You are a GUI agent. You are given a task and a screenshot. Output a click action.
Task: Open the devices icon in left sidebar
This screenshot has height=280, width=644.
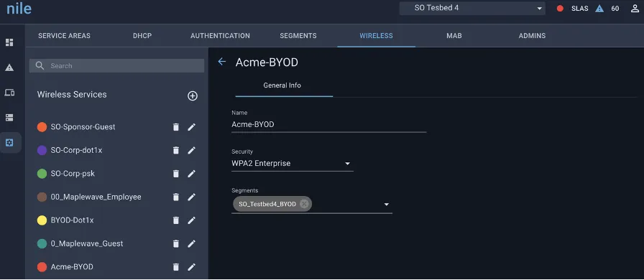[9, 93]
